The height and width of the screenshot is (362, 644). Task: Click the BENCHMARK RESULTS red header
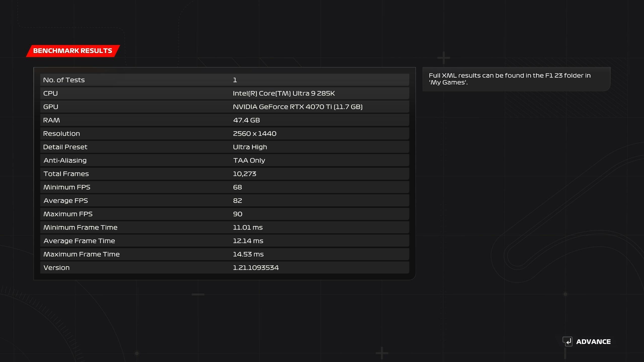[x=73, y=51]
